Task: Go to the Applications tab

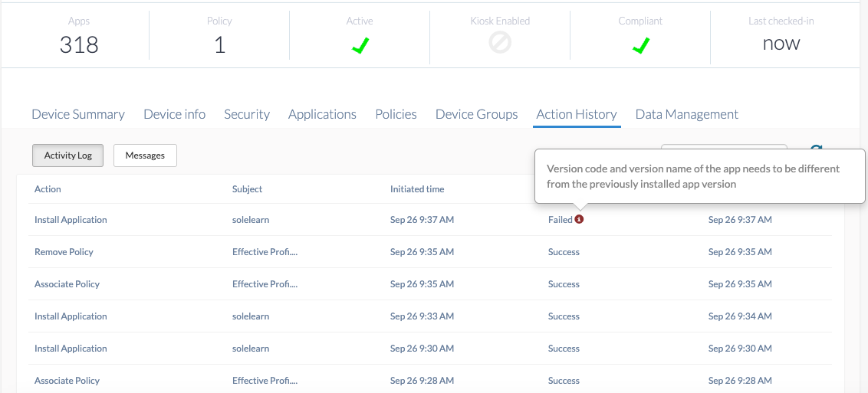Action: [x=322, y=114]
